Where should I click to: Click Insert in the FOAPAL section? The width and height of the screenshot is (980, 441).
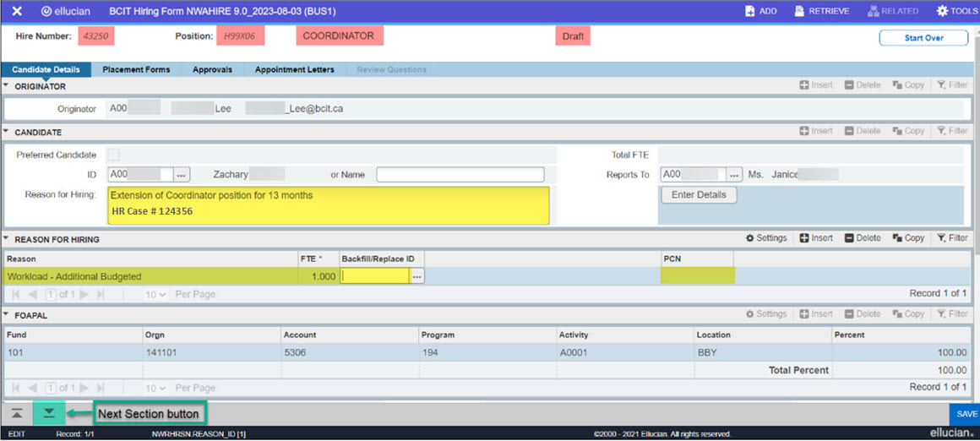click(x=816, y=314)
